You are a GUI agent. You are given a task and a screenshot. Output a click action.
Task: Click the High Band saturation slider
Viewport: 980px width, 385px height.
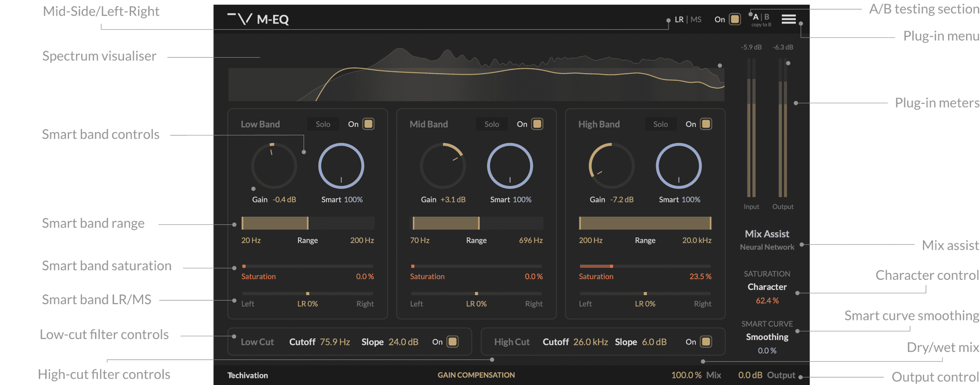pos(645,266)
